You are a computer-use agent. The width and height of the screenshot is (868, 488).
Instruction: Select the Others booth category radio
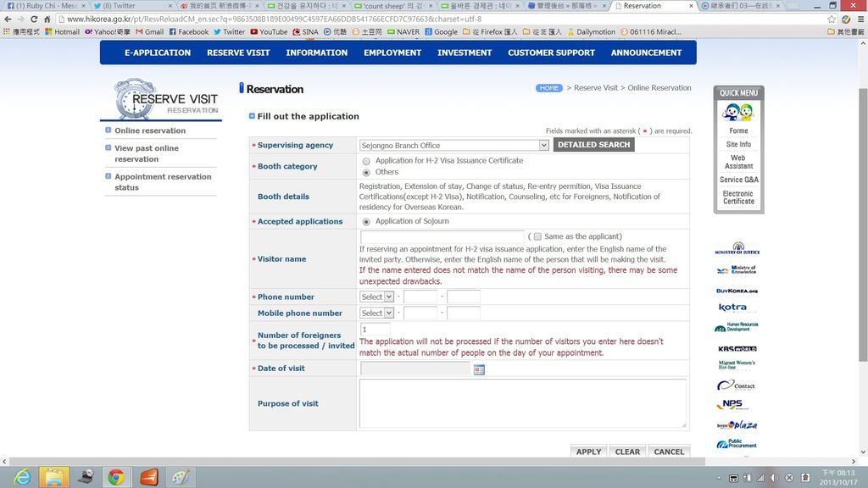(366, 173)
